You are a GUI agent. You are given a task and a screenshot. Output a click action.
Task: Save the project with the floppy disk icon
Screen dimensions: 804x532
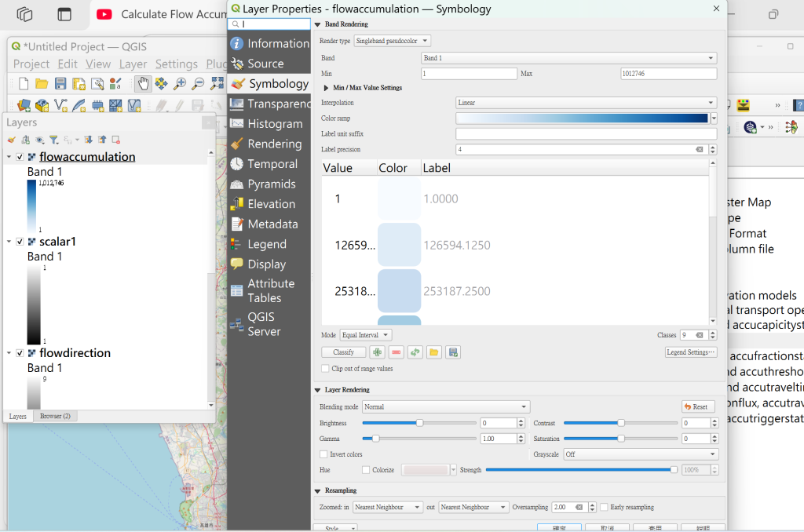coord(60,83)
